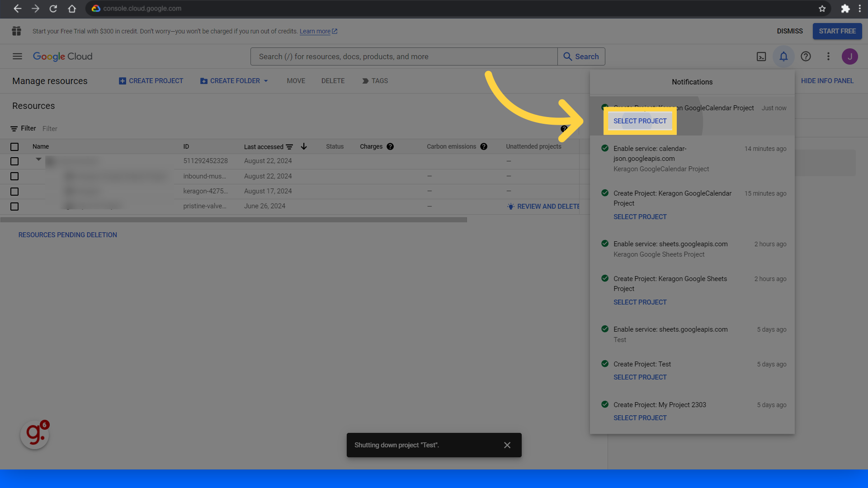Click the Google Cloud logo
The width and height of the screenshot is (868, 488).
pos(62,56)
